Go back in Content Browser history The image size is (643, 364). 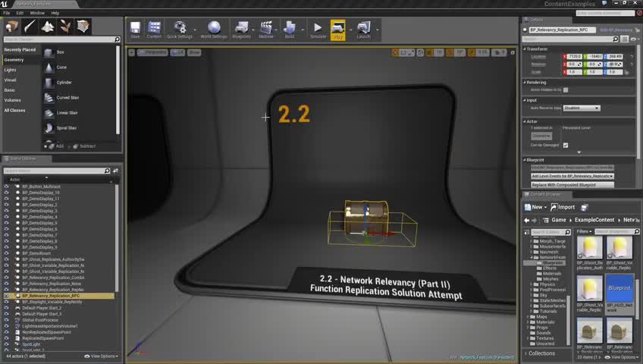[526, 220]
